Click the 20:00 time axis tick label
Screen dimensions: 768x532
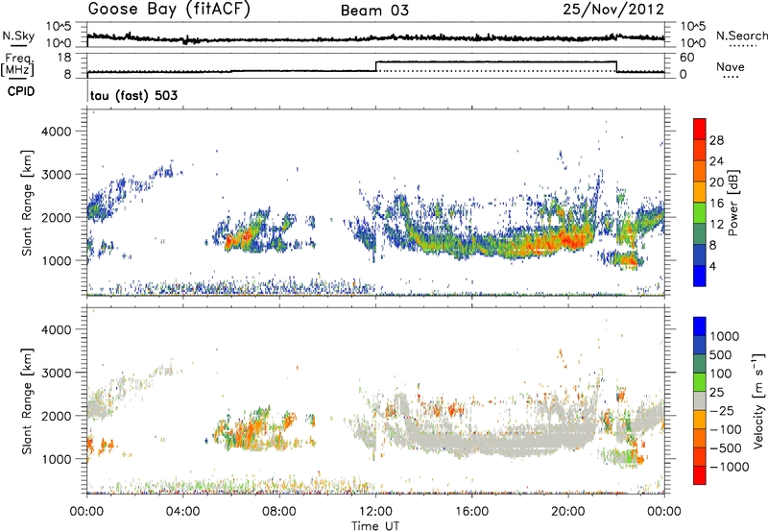(x=568, y=512)
